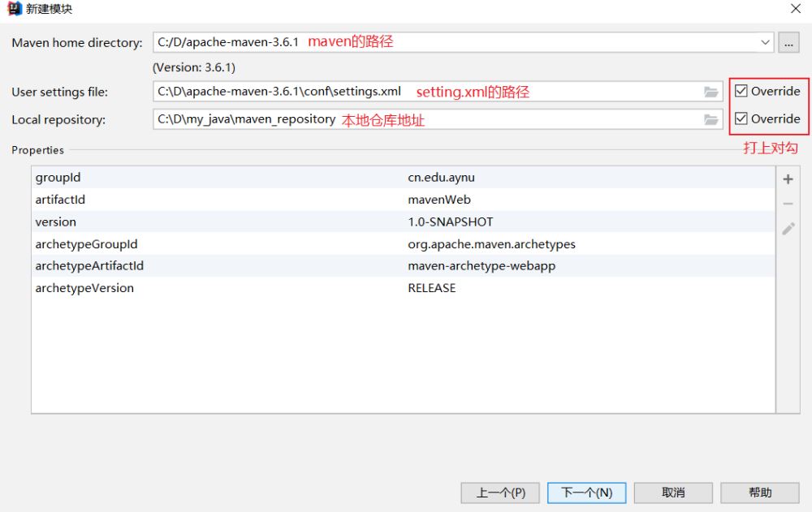The height and width of the screenshot is (512, 812).
Task: Click the 帮助 help button
Action: [760, 493]
